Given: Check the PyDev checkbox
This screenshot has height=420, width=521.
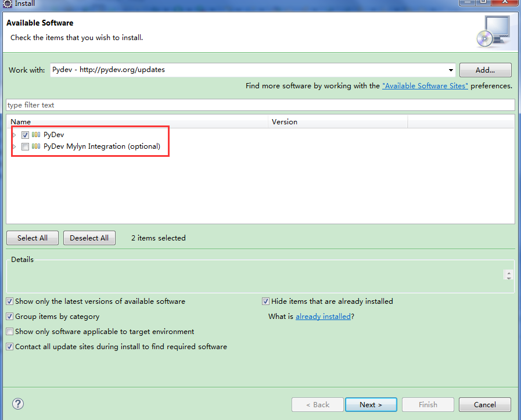Looking at the screenshot, I should click(25, 135).
